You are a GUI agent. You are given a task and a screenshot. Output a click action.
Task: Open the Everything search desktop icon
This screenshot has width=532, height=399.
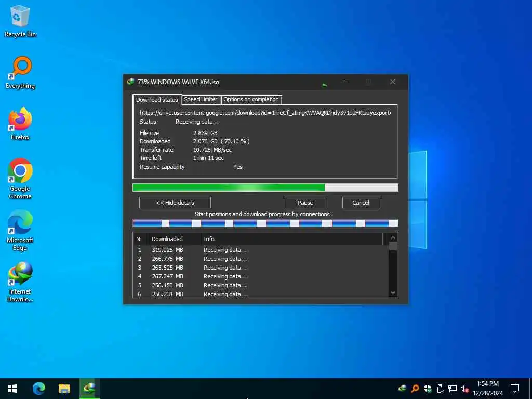pos(20,73)
